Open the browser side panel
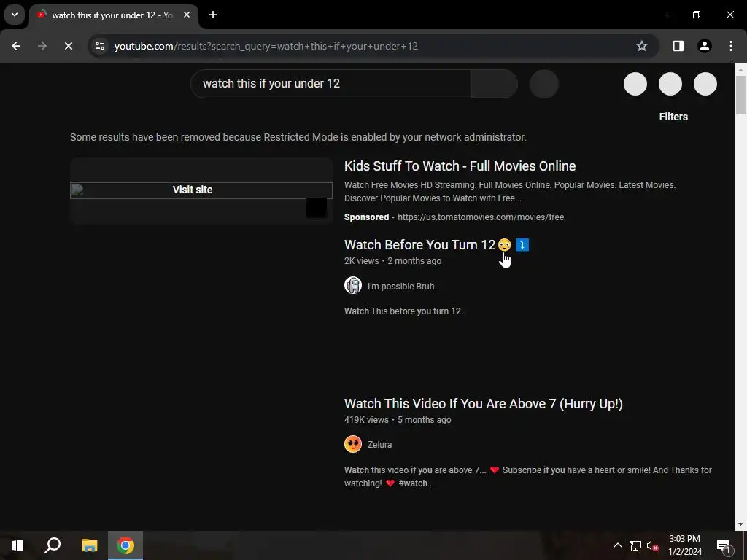Screen dimensions: 747x560 (x=678, y=46)
